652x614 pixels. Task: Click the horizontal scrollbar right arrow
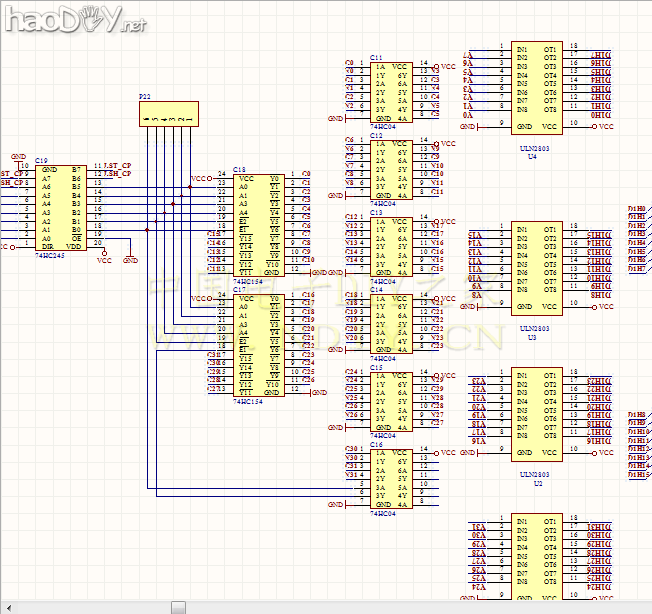[646, 607]
